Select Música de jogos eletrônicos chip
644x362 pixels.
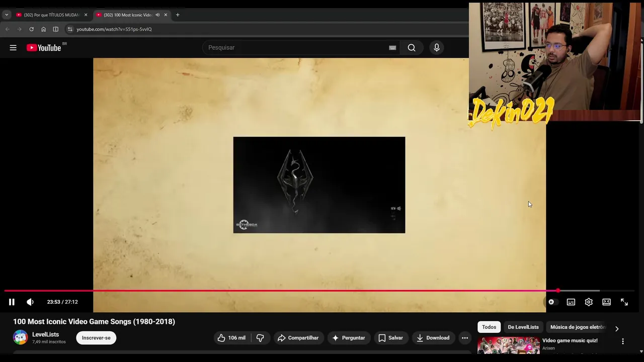578,327
